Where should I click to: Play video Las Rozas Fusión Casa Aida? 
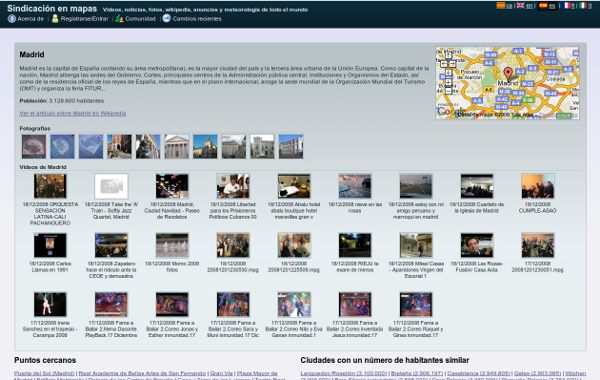(477, 245)
